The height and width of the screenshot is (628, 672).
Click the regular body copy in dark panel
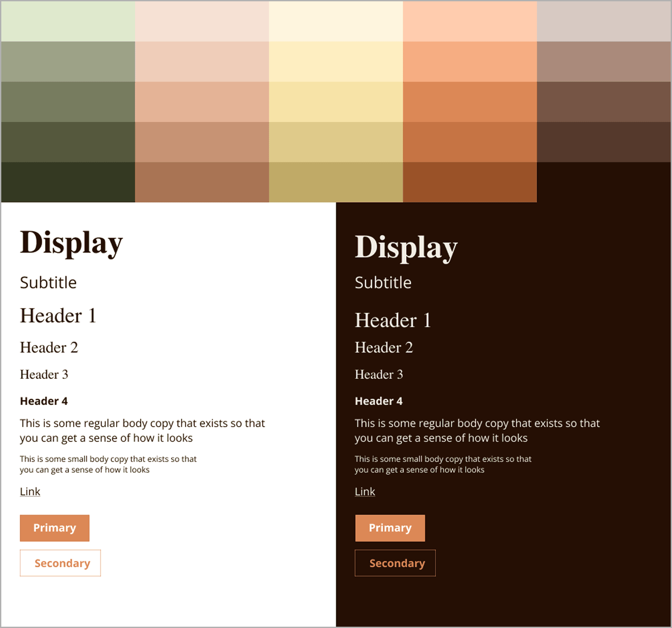pos(477,430)
